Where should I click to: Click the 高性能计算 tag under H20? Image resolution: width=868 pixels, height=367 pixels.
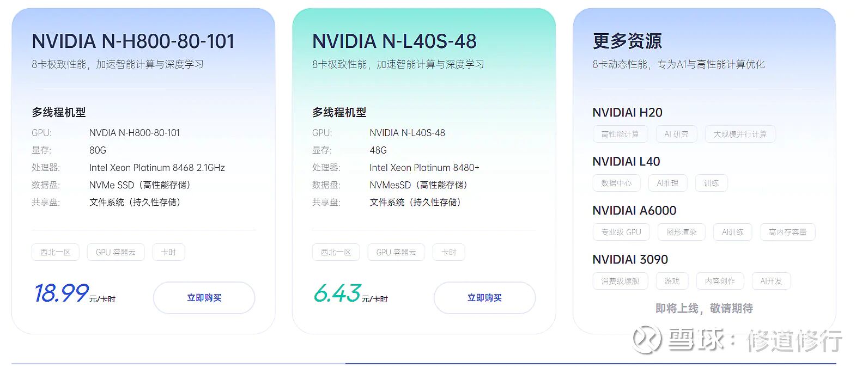(620, 134)
